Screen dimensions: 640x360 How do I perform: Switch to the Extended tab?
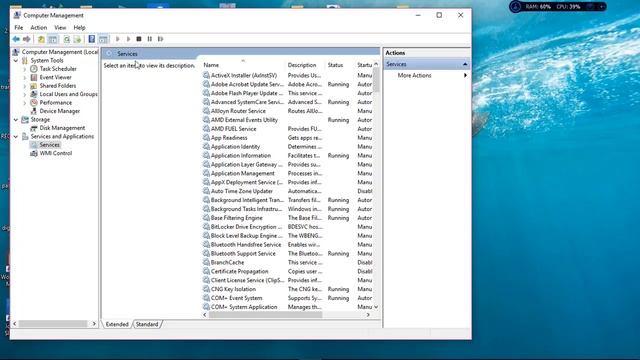pos(117,324)
